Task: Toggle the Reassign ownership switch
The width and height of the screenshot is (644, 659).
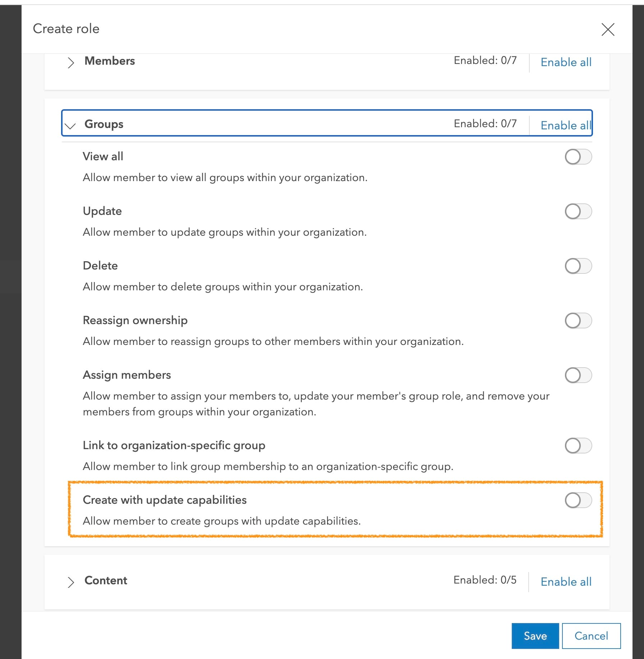Action: click(578, 321)
